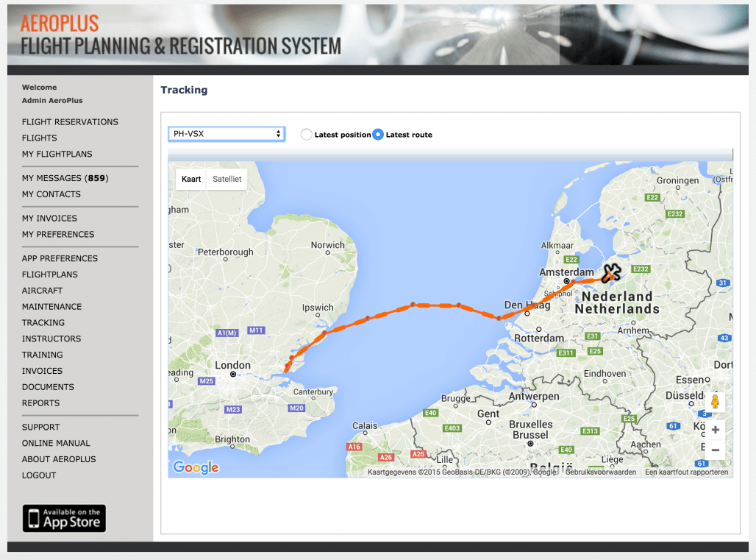Viewport: 756px width, 560px height.
Task: Enable the Latest position option
Action: 307,134
